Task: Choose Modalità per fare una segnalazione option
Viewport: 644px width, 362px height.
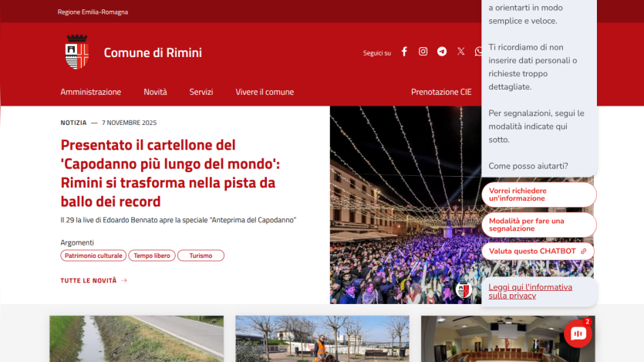Action: tap(539, 225)
